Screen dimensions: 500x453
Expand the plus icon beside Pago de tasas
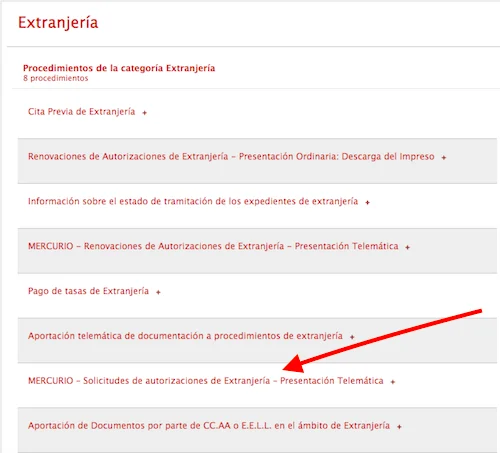point(158,292)
